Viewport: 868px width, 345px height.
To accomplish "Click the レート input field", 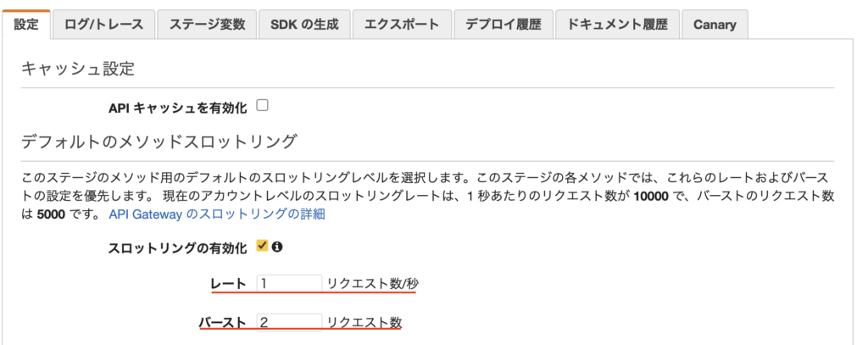I will [289, 283].
